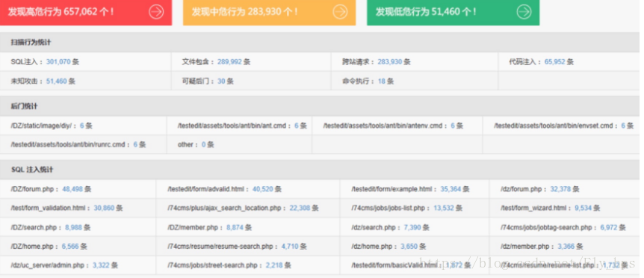Click 跨站请求 count 283,930
The image size is (644, 278).
coord(389,62)
